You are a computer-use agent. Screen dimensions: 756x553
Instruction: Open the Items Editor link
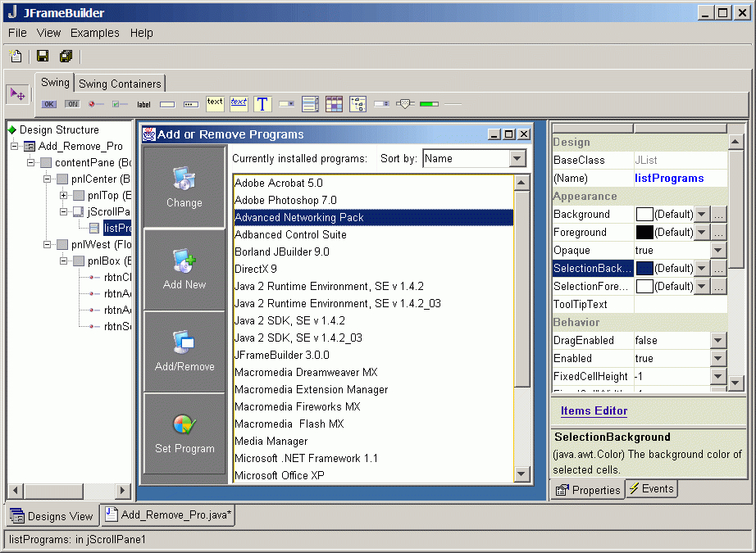click(x=594, y=411)
